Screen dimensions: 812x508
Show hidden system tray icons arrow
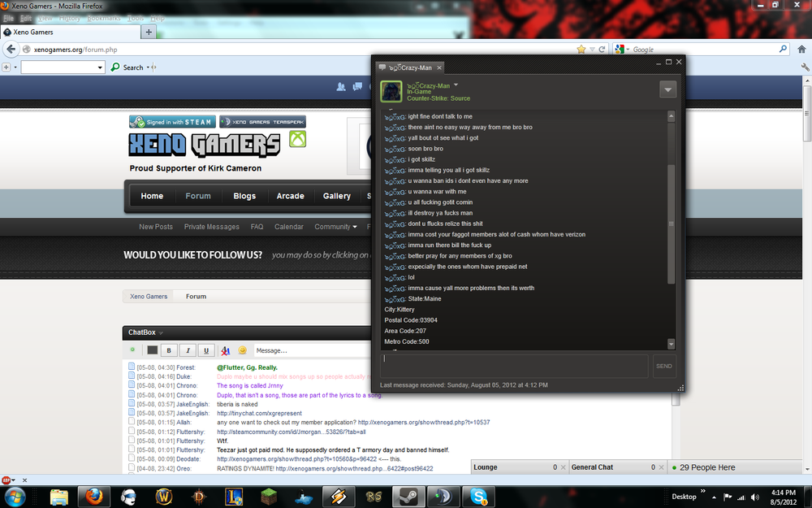714,497
